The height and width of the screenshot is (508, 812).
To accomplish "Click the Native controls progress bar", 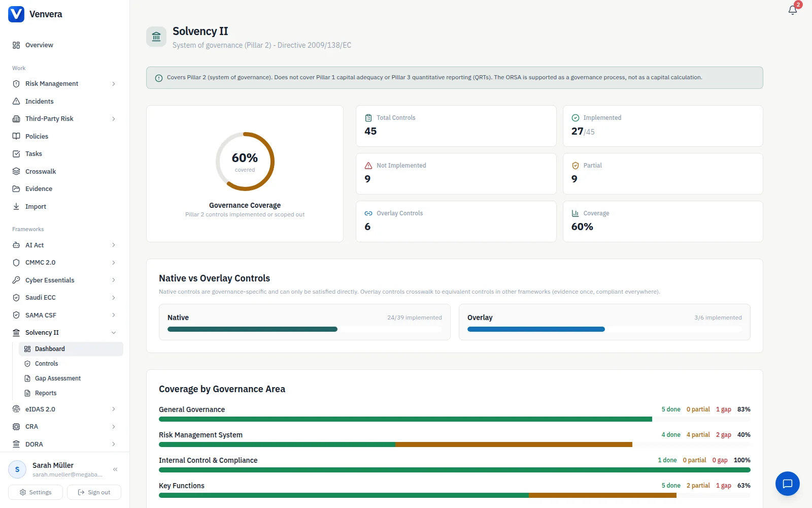I will click(304, 329).
